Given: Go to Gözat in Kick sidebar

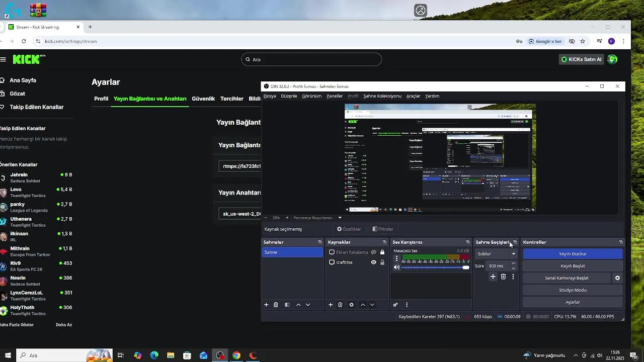Looking at the screenshot, I should click(x=17, y=94).
